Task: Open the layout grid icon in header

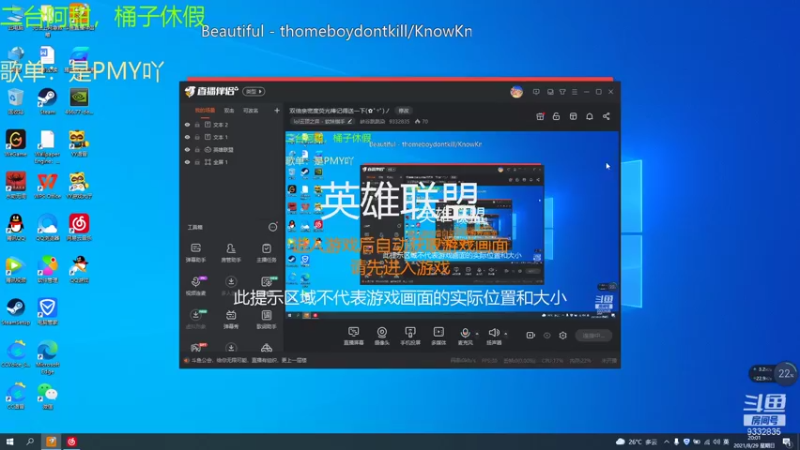Action: pos(573,116)
